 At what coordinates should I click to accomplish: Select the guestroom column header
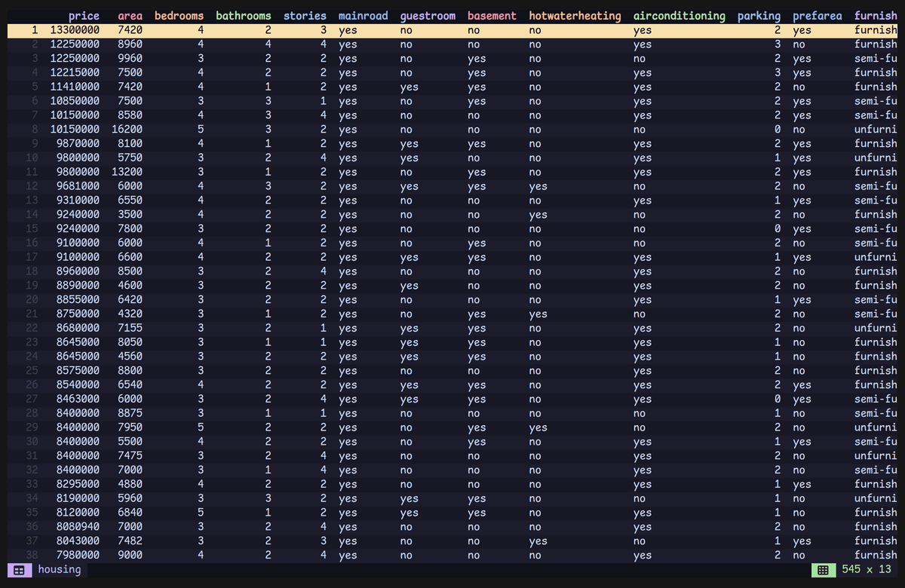[428, 16]
